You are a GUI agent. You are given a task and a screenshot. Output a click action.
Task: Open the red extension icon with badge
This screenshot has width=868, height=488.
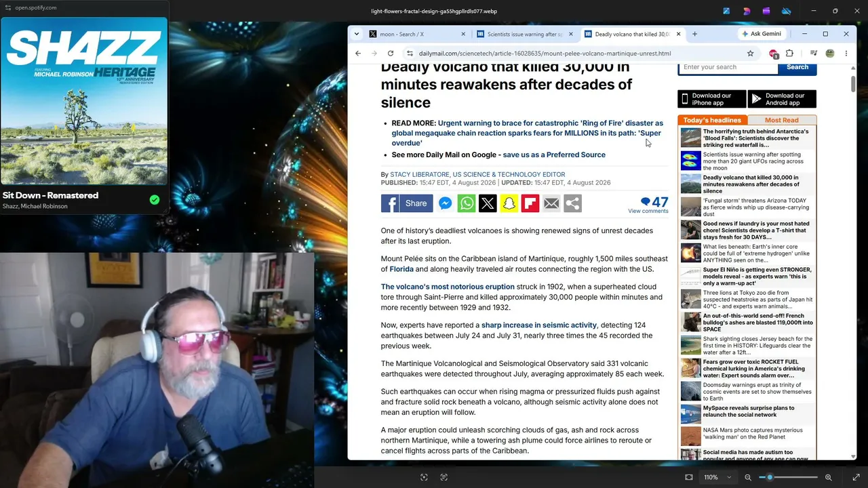[x=774, y=54]
